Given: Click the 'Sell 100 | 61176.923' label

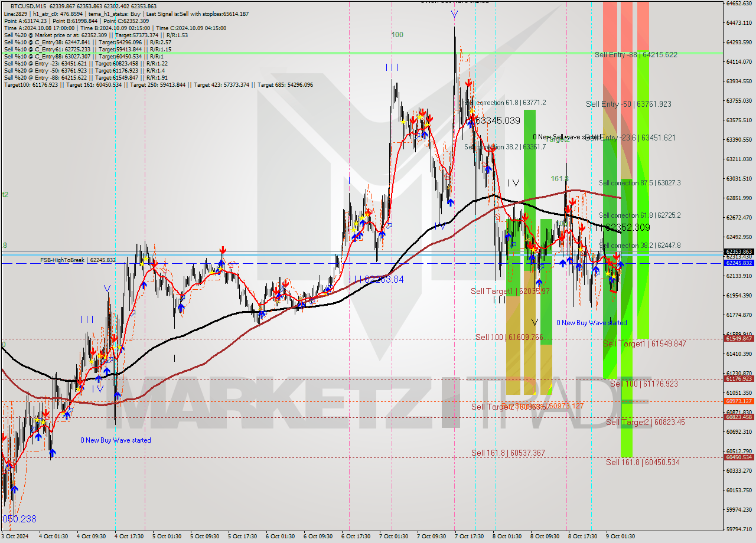Looking at the screenshot, I should pyautogui.click(x=644, y=384).
